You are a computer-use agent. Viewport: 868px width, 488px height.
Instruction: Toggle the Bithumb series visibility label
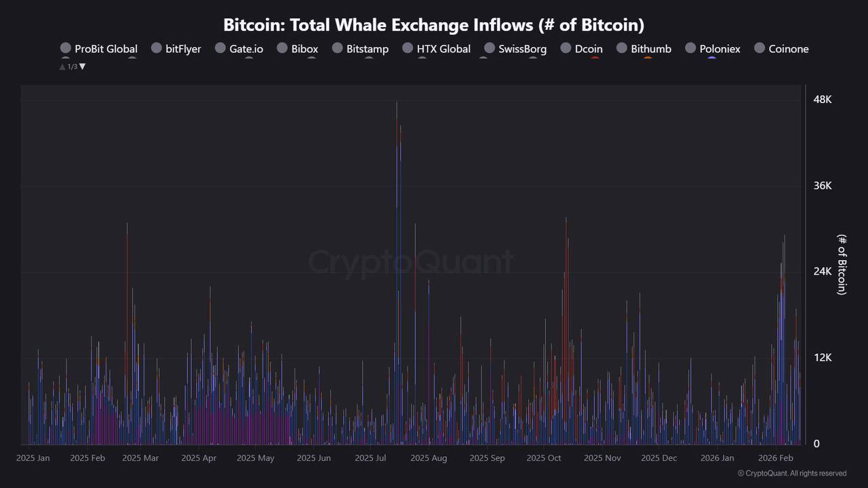pyautogui.click(x=650, y=49)
